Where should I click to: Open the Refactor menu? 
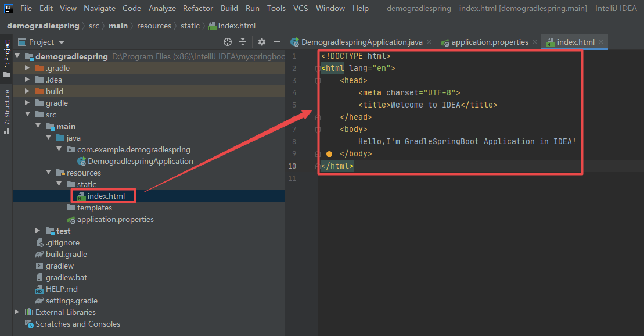tap(198, 8)
